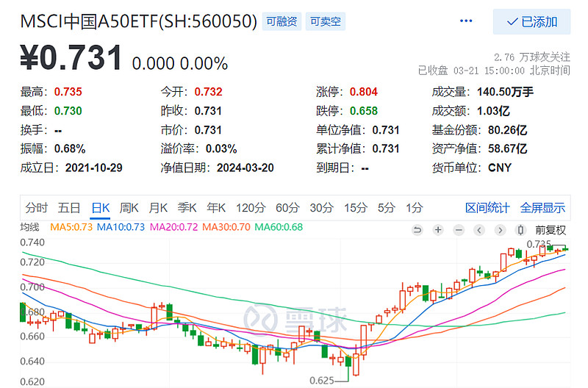Select the 季K tab

pos(187,208)
